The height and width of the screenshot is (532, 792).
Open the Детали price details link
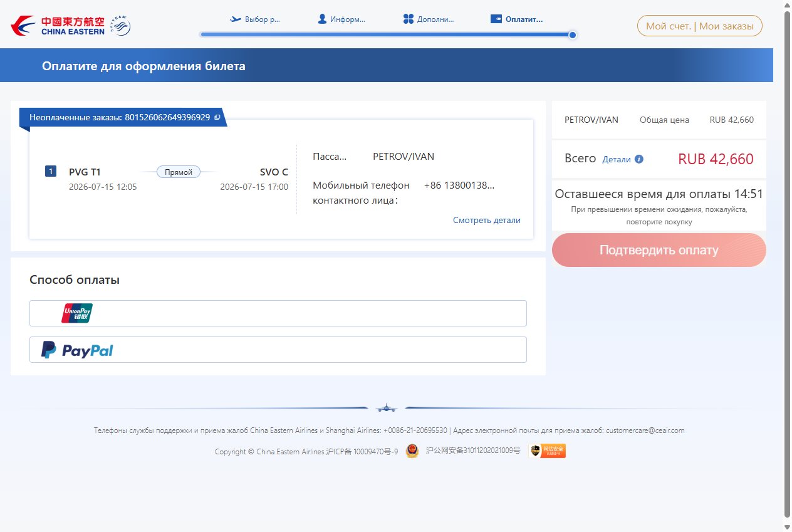click(617, 159)
